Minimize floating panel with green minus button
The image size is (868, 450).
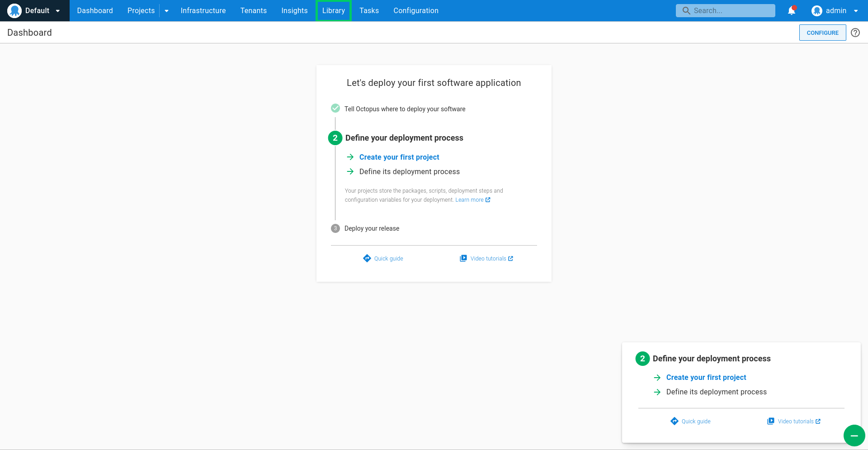click(x=854, y=436)
